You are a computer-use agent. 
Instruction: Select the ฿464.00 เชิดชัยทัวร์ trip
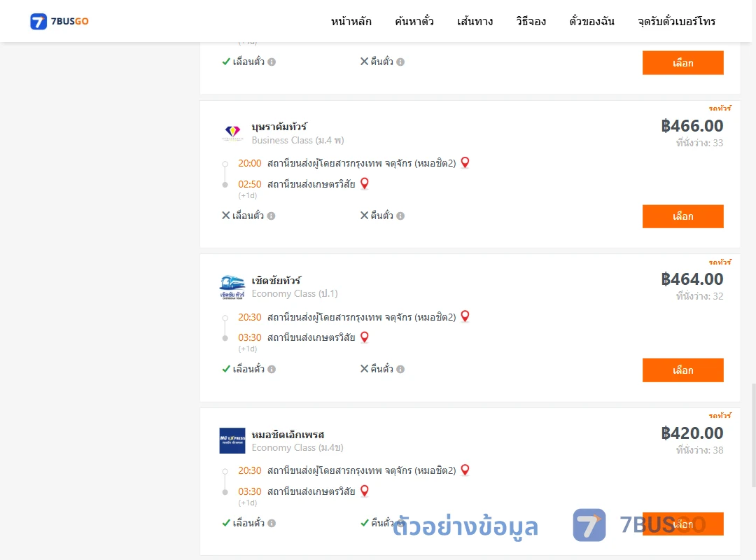pyautogui.click(x=682, y=370)
